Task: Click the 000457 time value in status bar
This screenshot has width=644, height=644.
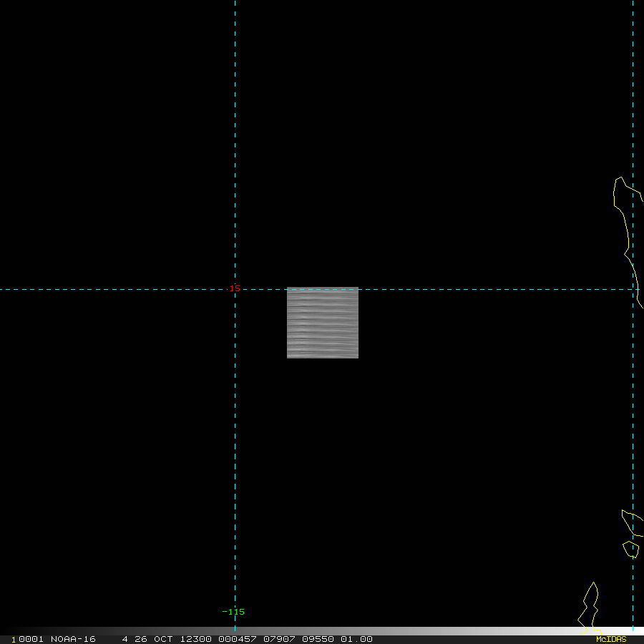Action: click(238, 639)
